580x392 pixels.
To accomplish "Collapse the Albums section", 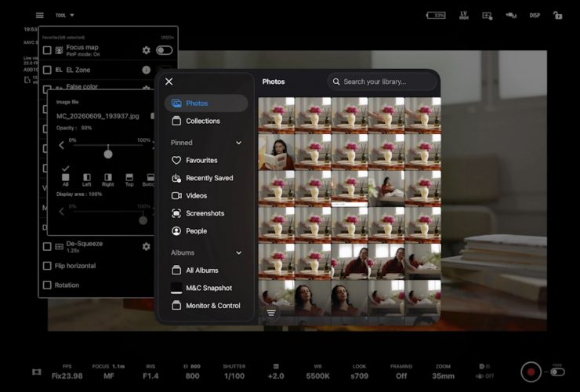I will click(238, 252).
